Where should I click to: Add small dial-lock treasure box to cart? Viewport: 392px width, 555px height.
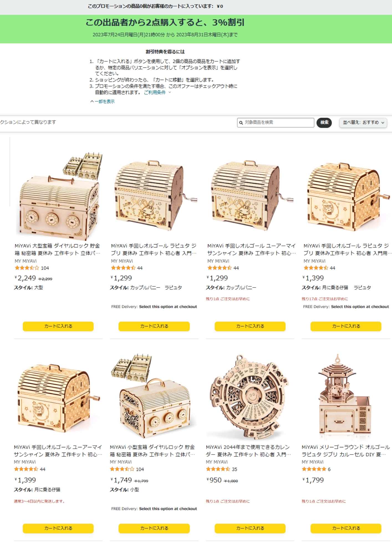click(x=154, y=528)
